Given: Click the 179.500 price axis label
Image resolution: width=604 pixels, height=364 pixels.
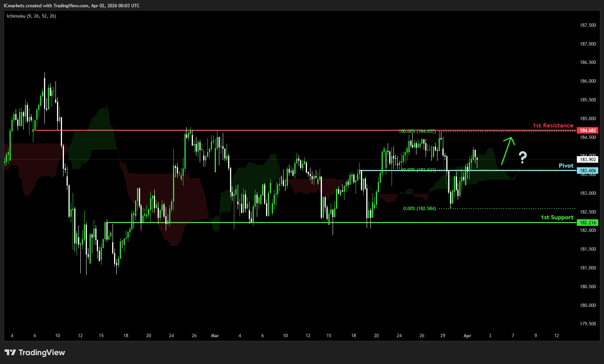Looking at the screenshot, I should coord(588,324).
